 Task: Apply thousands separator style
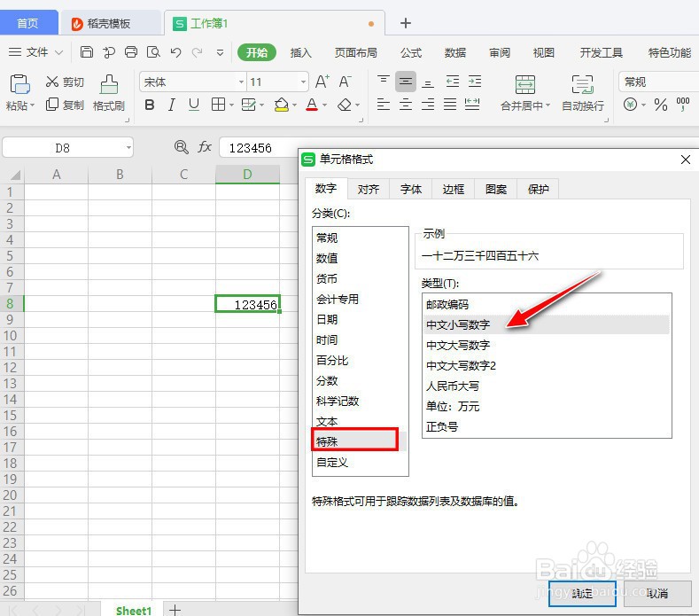[x=683, y=105]
